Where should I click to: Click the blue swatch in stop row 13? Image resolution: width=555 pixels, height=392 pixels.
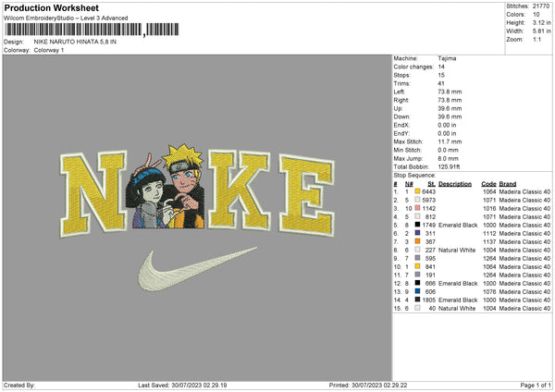pos(418,291)
